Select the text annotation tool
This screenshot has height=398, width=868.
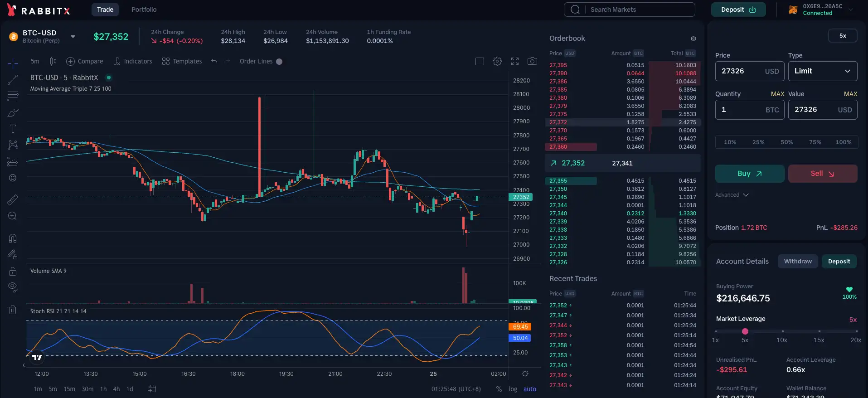tap(13, 129)
